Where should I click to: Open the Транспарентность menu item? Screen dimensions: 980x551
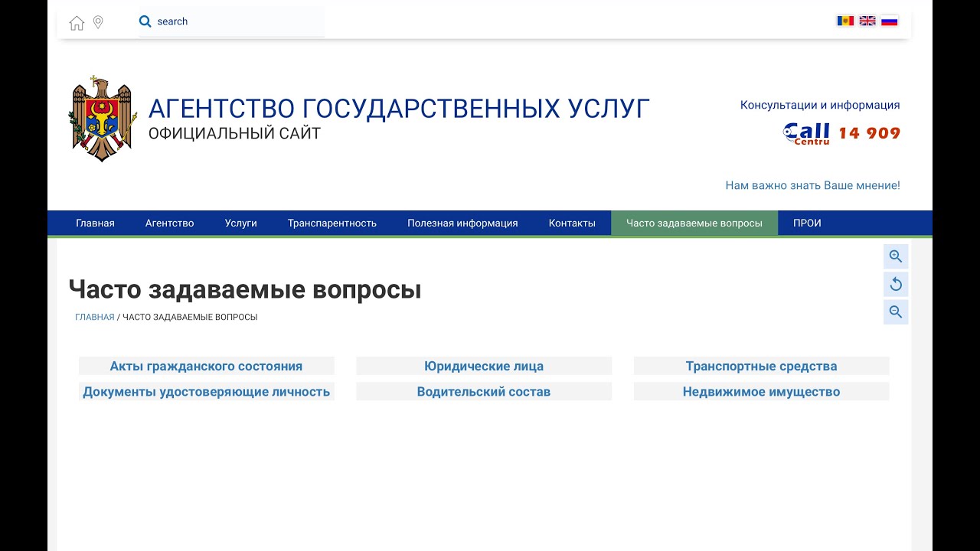[332, 223]
